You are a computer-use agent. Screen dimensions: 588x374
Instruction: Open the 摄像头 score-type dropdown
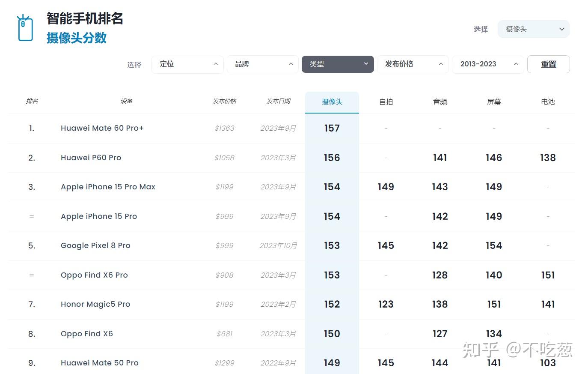533,29
